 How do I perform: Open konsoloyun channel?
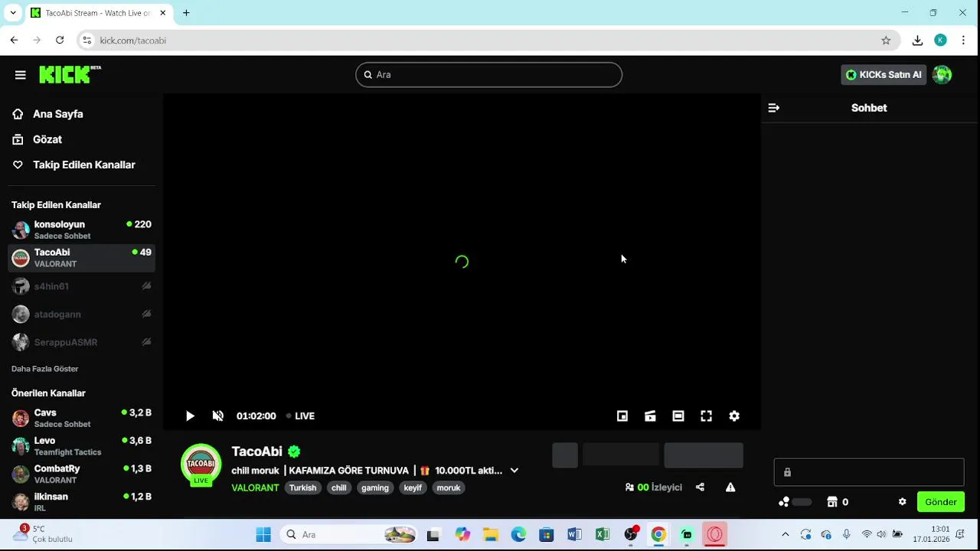[x=81, y=230]
